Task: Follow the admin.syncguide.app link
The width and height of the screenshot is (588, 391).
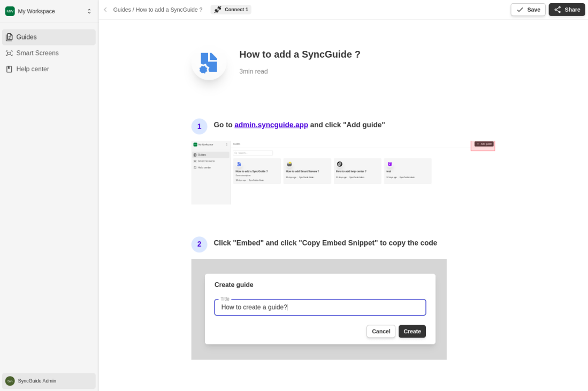Action: (x=271, y=125)
